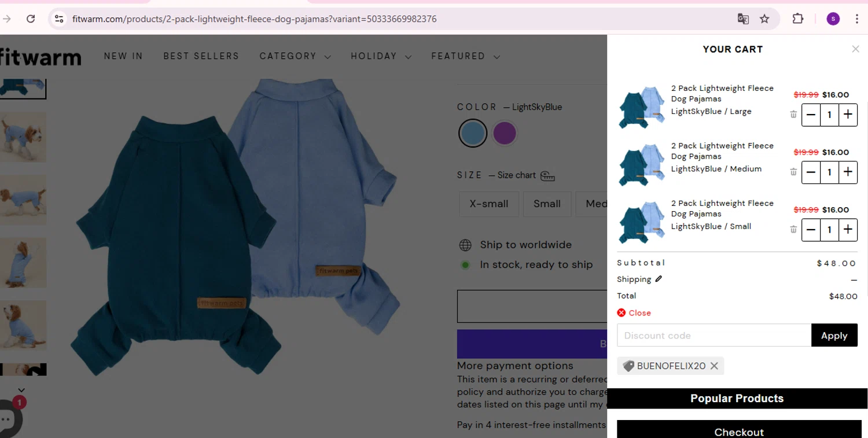Open cart thumbnail of LightSkyBlue / Medium item
The height and width of the screenshot is (438, 868).
tap(642, 164)
